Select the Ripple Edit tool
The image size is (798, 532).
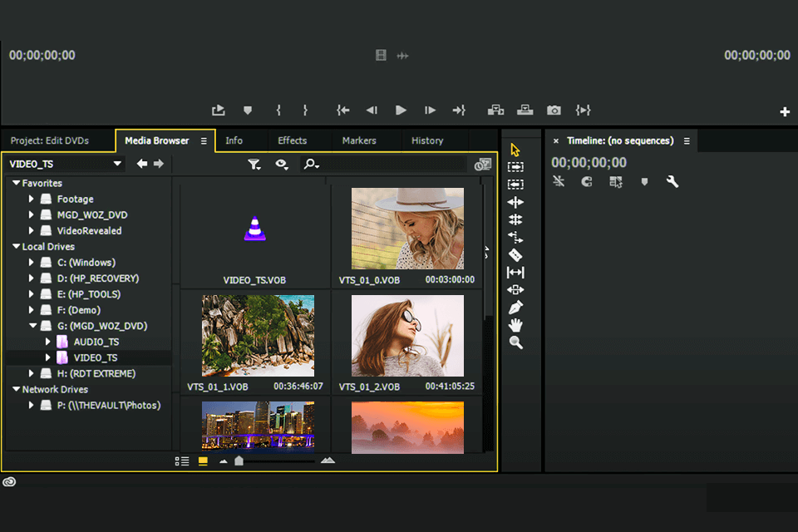tap(515, 203)
